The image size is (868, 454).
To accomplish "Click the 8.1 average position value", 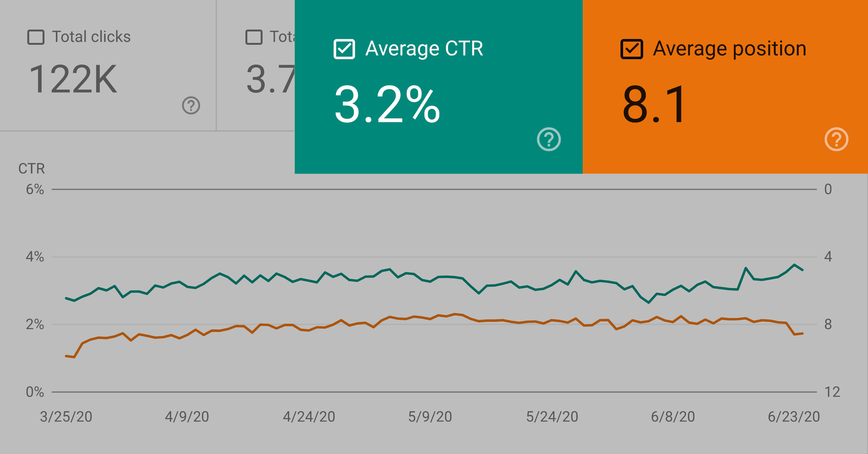I will click(653, 104).
